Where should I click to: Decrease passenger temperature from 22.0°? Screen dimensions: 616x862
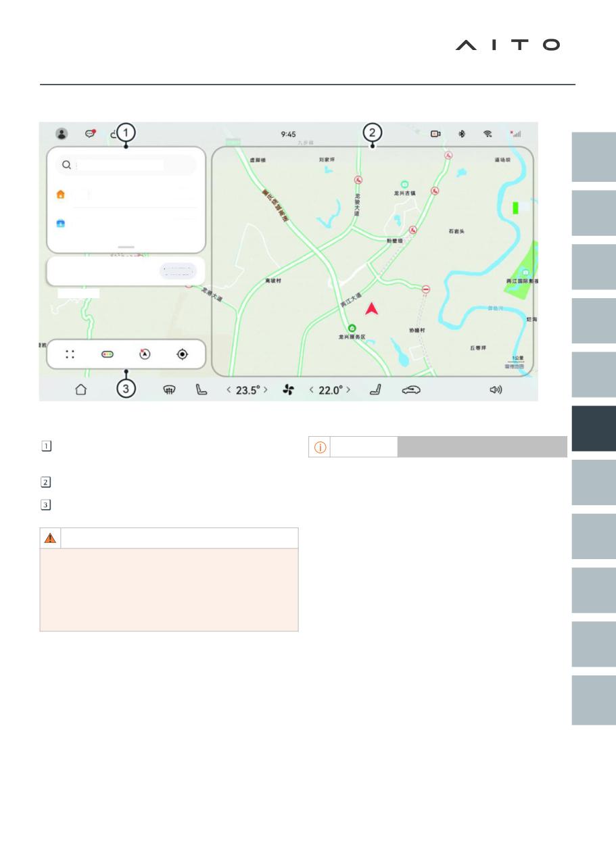312,390
